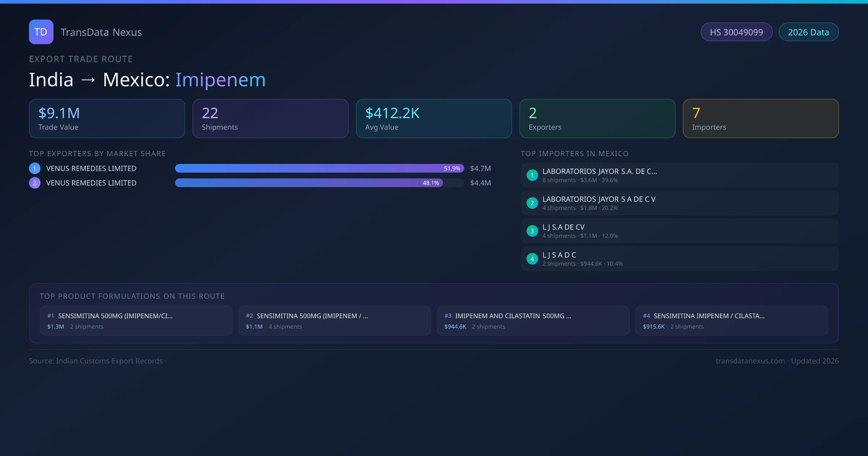The height and width of the screenshot is (456, 868).
Task: Click the 2026 Data badge
Action: 808,32
